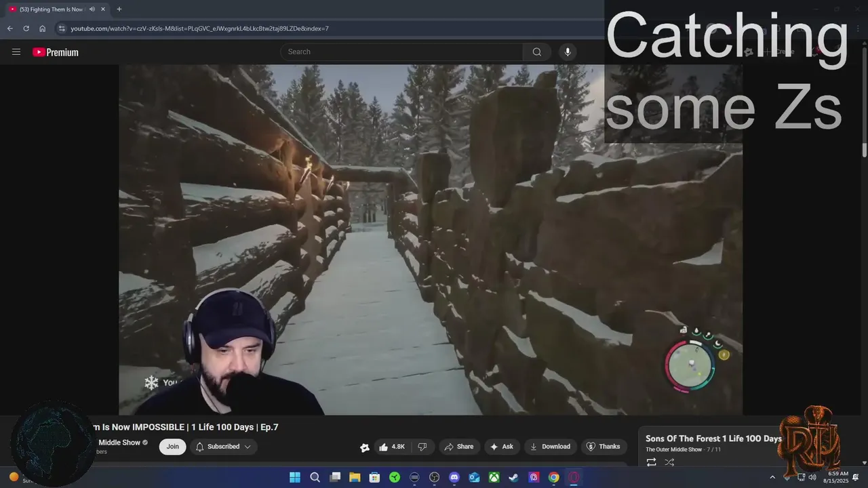Send Thanks to the creator
Viewport: 868px width, 488px height.
[604, 447]
